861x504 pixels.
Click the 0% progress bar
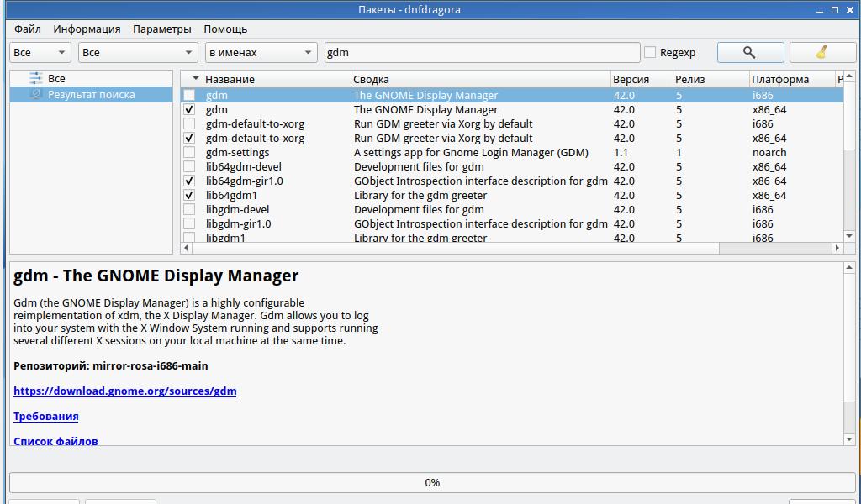coord(431,482)
